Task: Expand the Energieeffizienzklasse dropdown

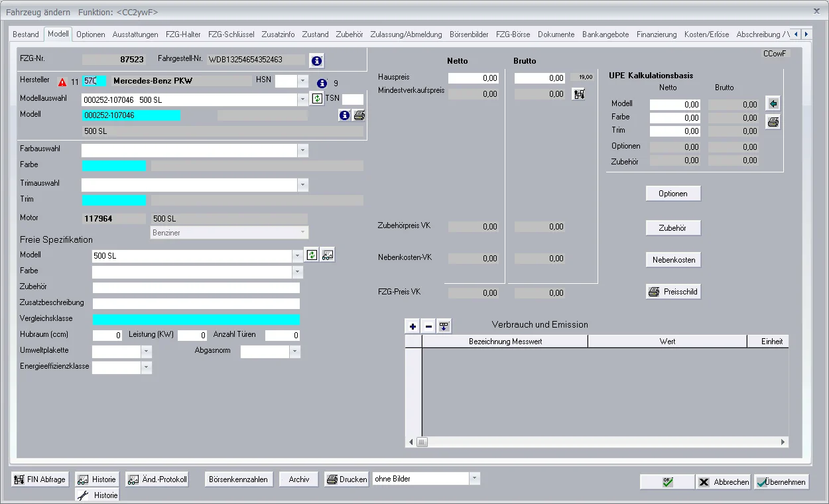Action: pos(147,367)
